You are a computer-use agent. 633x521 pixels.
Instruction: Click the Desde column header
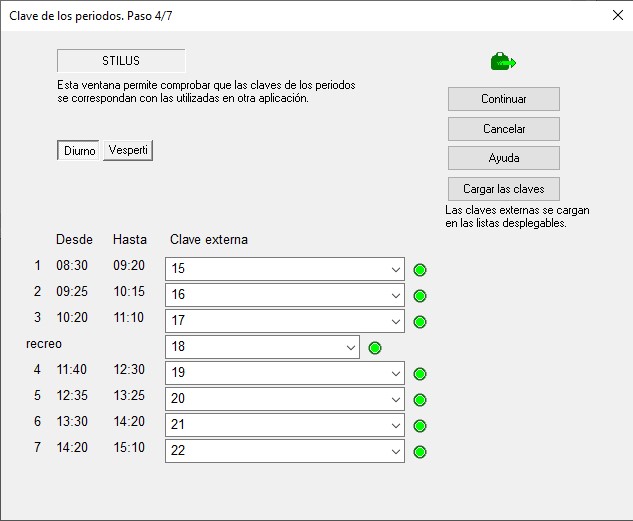click(x=74, y=239)
